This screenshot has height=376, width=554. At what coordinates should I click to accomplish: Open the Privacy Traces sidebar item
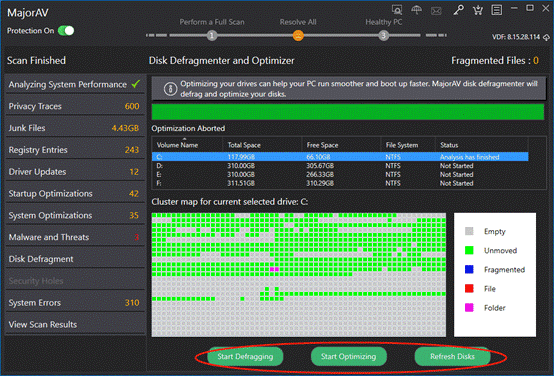click(x=75, y=106)
